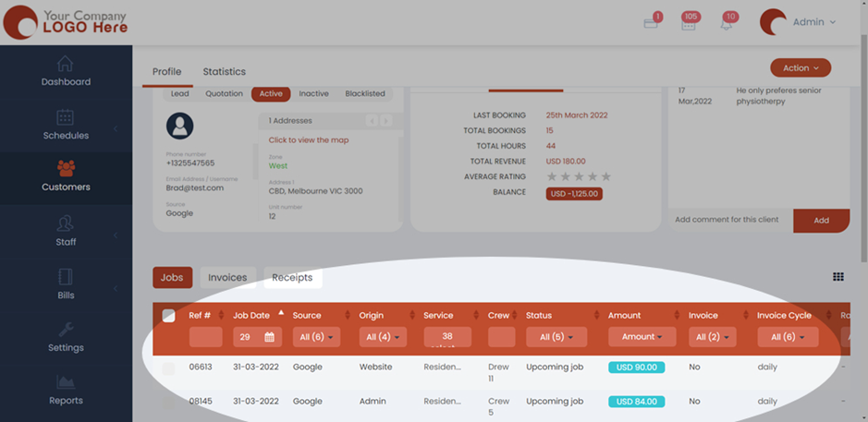This screenshot has height=422, width=868.
Task: Open the Source filter All (6) dropdown
Action: (316, 337)
